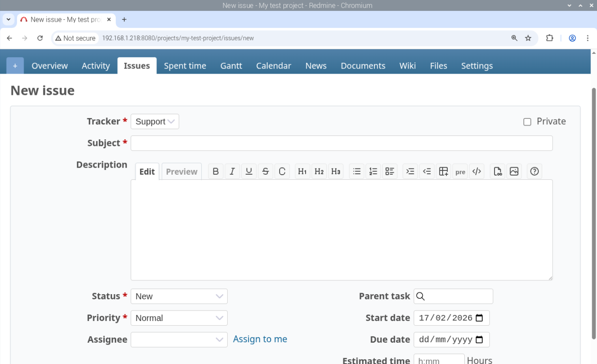This screenshot has width=597, height=364.
Task: Mark the new issue as Private
Action: 527,121
